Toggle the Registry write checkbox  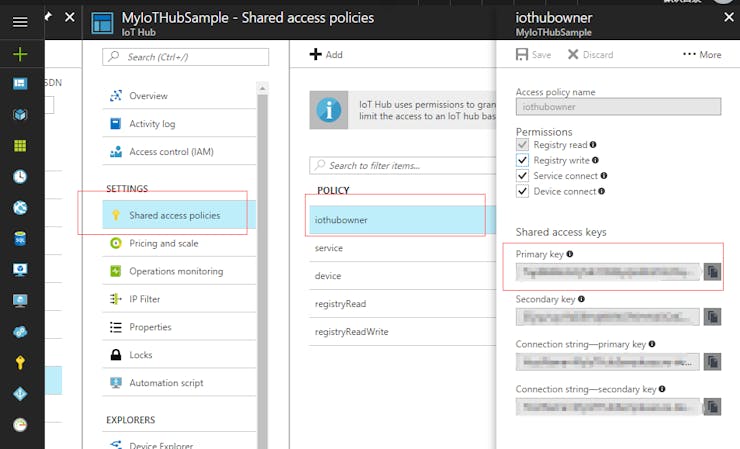click(x=522, y=160)
